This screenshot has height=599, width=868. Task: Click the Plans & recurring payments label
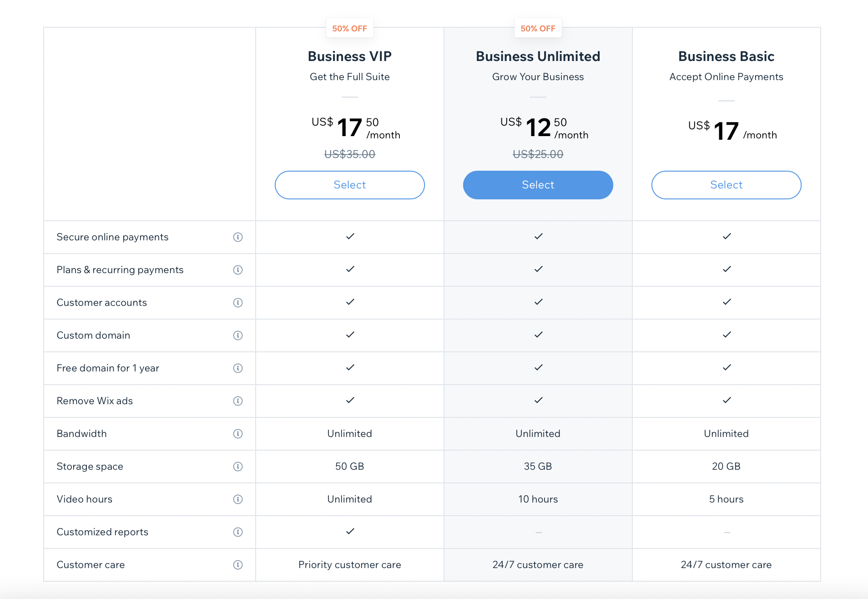120,270
